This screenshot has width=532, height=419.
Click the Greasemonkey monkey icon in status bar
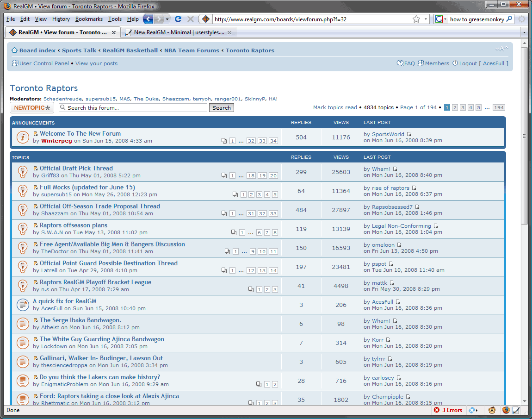click(492, 410)
